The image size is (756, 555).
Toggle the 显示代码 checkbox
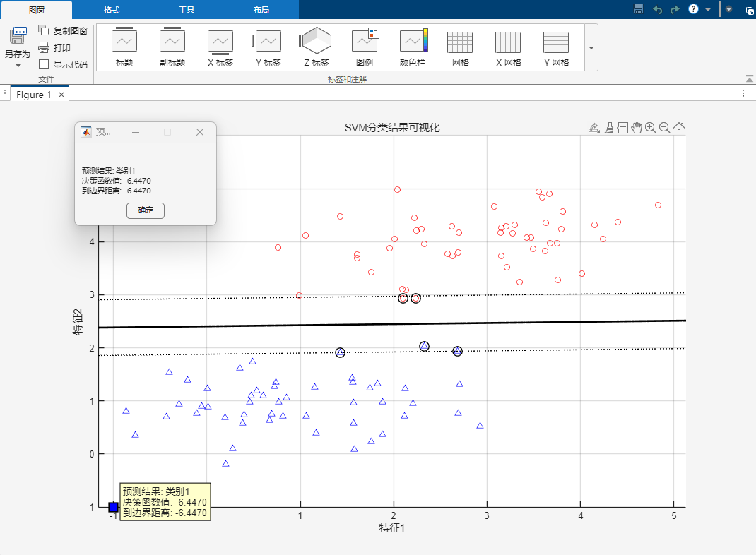tap(44, 64)
